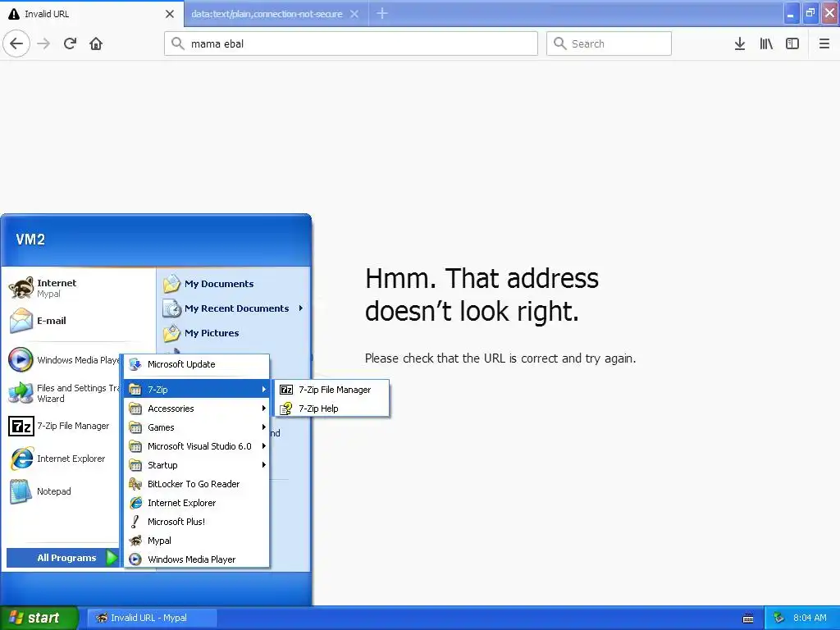The height and width of the screenshot is (630, 840).
Task: Open the Downloads toolbar icon
Action: coord(740,43)
